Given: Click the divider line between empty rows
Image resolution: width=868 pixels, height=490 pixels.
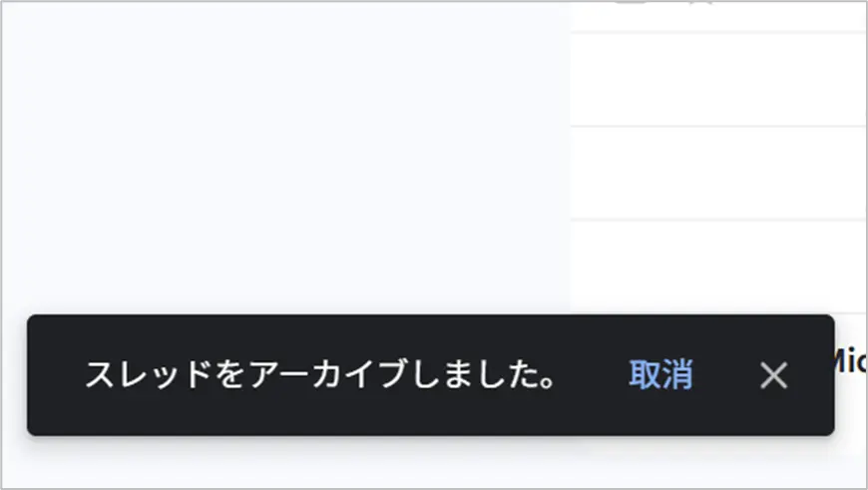Looking at the screenshot, I should point(718,126).
